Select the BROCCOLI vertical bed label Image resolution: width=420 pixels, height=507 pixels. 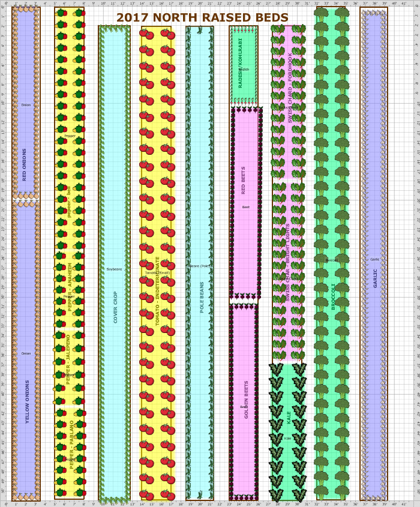pyautogui.click(x=334, y=296)
